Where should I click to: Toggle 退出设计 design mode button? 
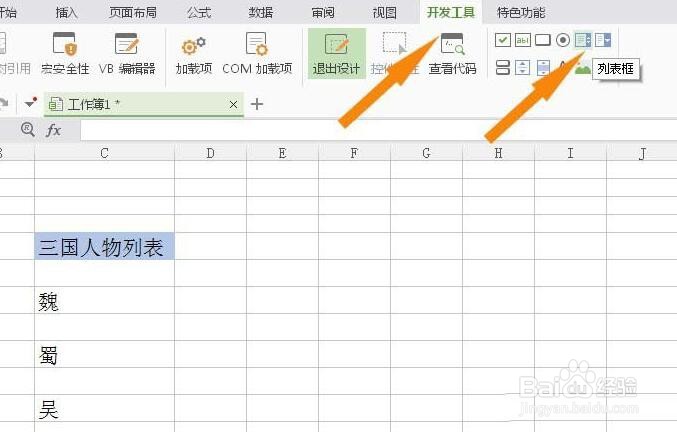coord(336,54)
